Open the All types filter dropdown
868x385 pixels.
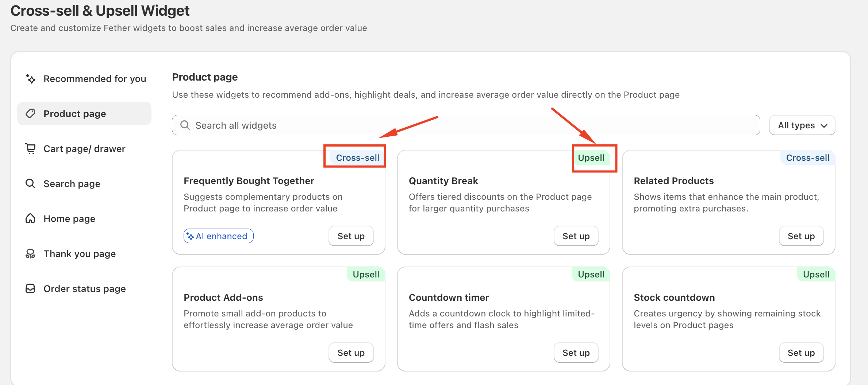click(x=802, y=125)
